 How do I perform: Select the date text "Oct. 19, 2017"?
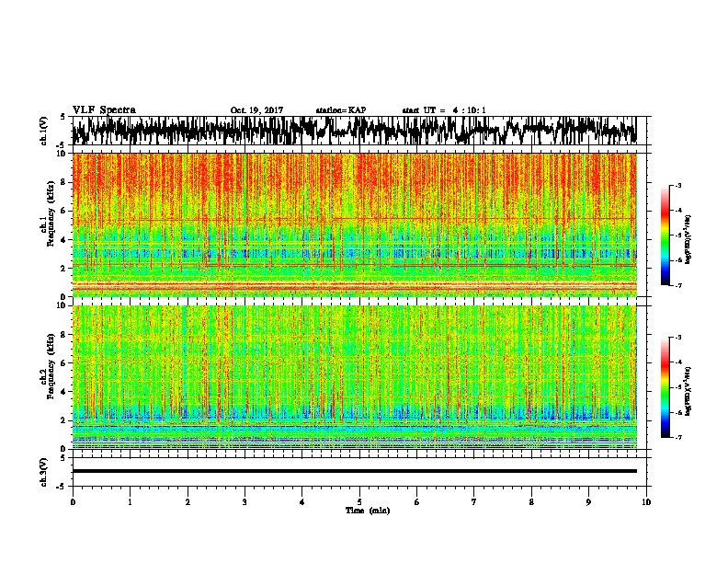pyautogui.click(x=256, y=110)
